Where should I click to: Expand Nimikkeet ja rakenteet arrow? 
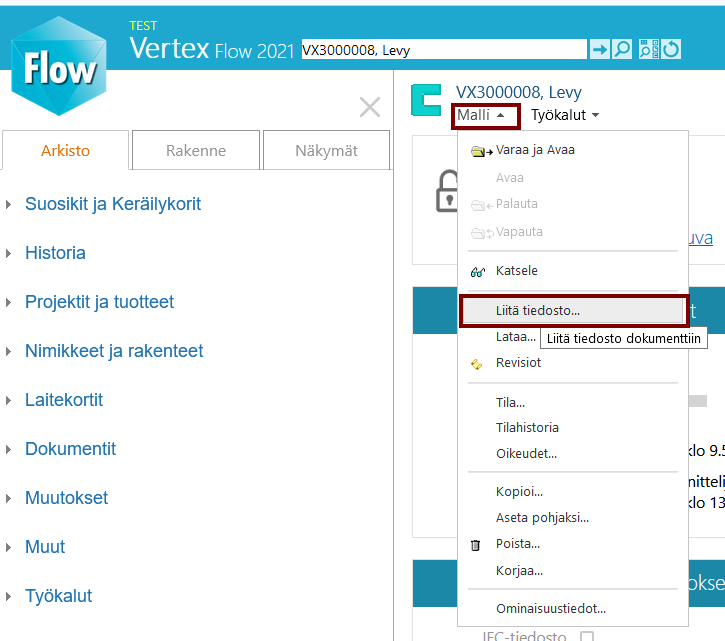point(8,351)
